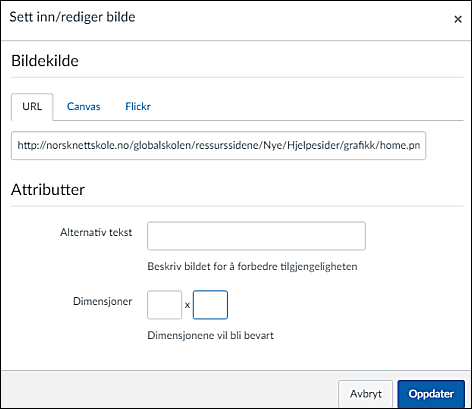472x409 pixels.
Task: Click the image URL input field
Action: 218,146
